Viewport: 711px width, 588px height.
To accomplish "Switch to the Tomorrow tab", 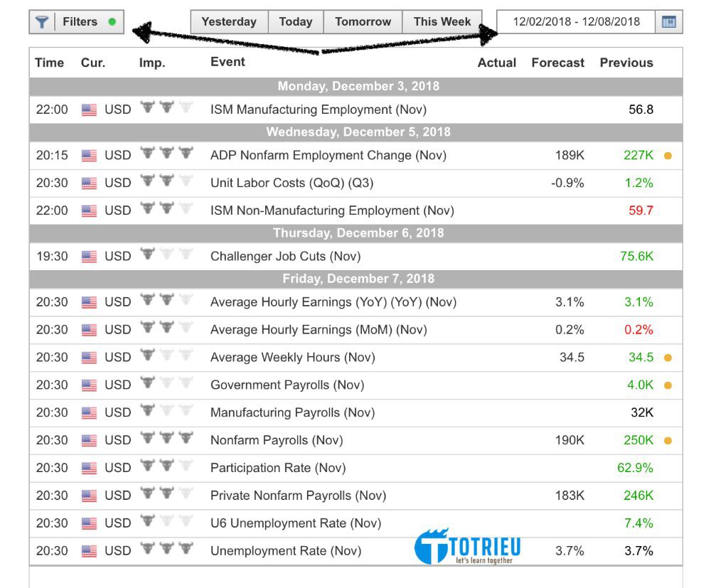I will [x=363, y=21].
